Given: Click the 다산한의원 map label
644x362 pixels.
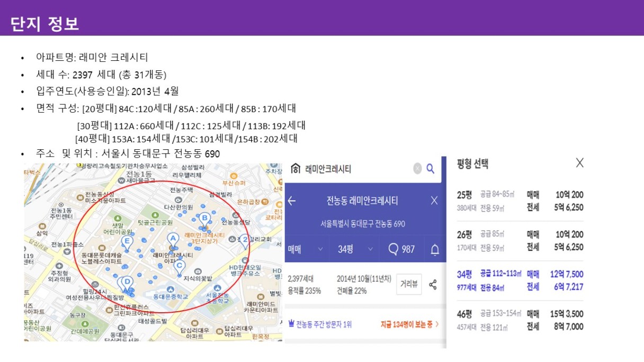Looking at the screenshot, I should [178, 207].
